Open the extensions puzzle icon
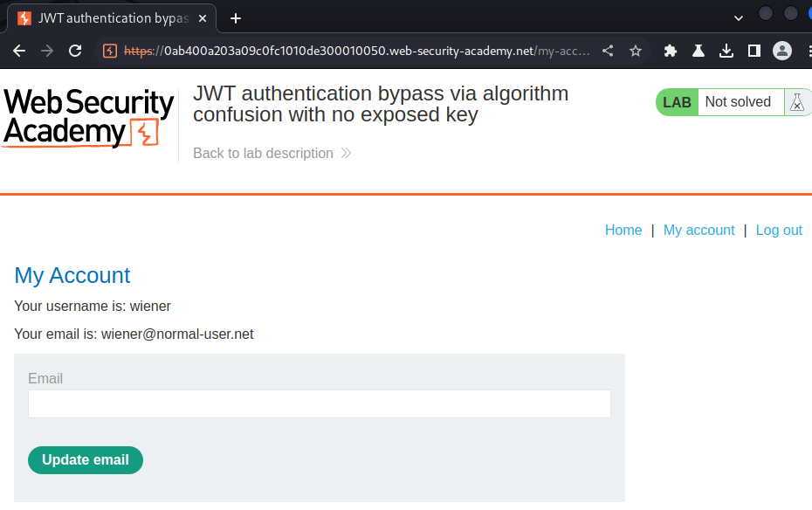The height and width of the screenshot is (510, 812). pyautogui.click(x=670, y=51)
